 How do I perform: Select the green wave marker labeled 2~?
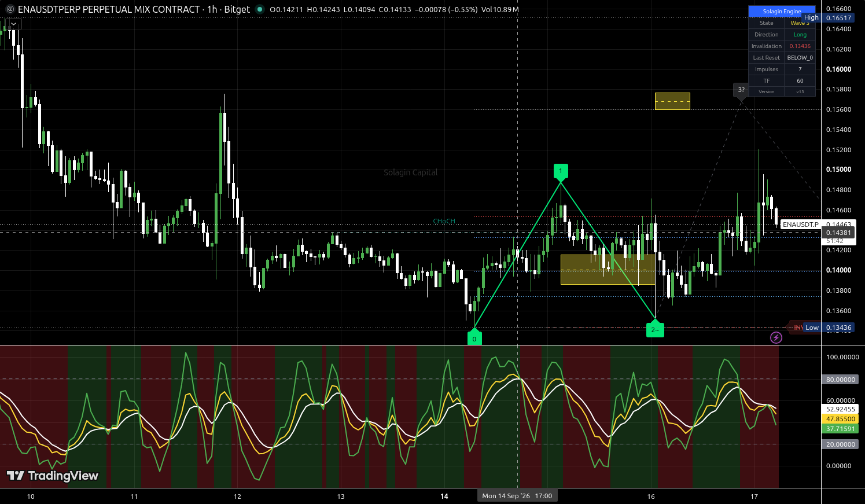[x=655, y=330]
